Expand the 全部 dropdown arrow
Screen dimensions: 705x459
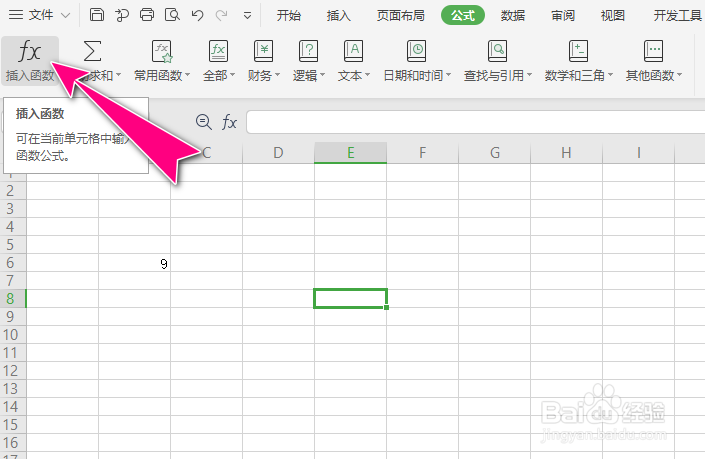coord(232,75)
